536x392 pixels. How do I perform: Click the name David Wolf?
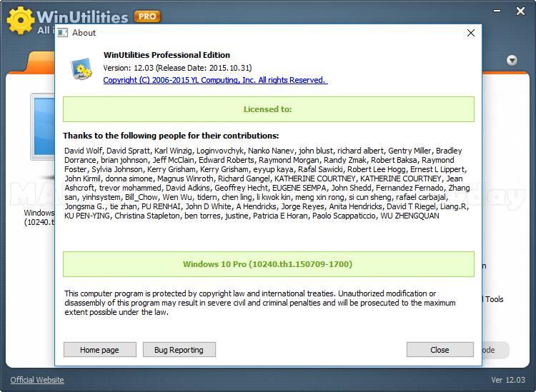coord(84,151)
